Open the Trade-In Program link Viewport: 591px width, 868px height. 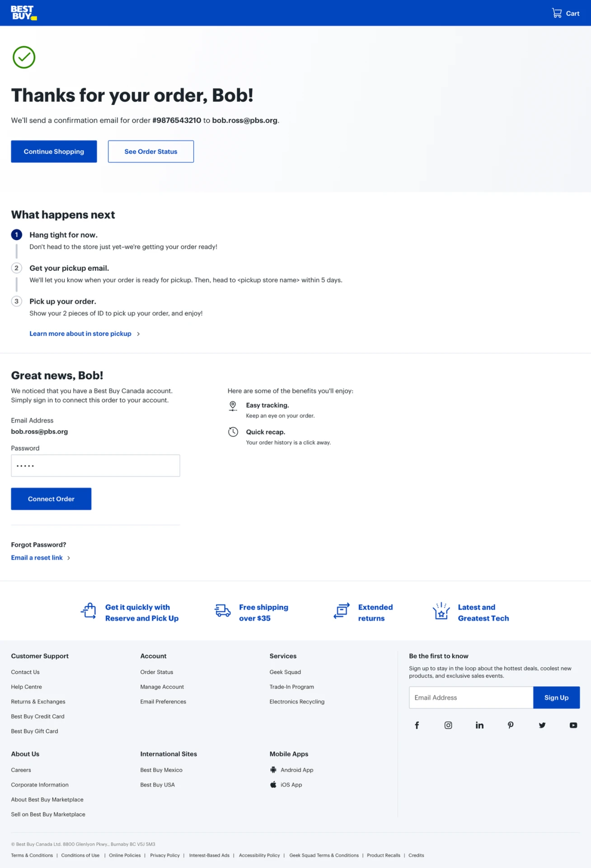pyautogui.click(x=292, y=687)
